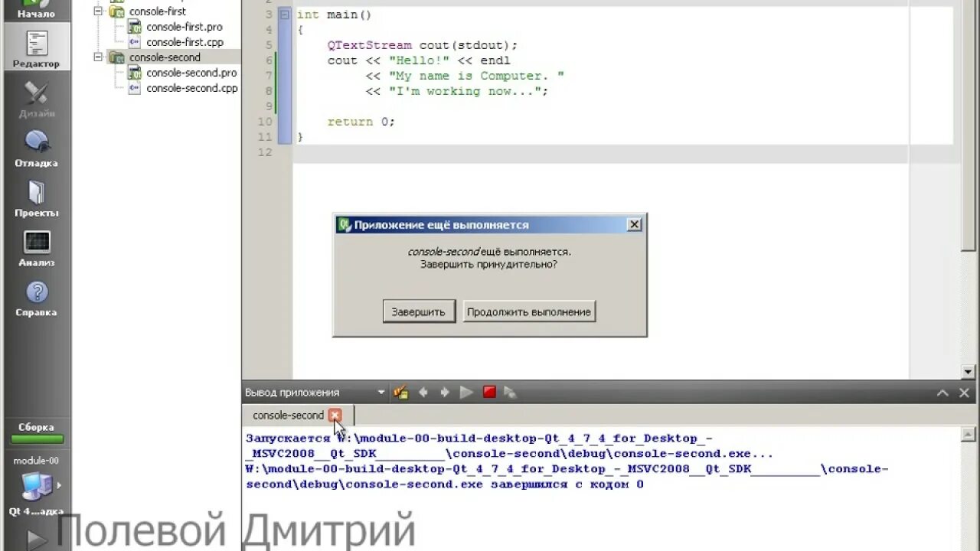The height and width of the screenshot is (551, 980).
Task: Click the re-run play icon in output toolbar
Action: pos(466,392)
